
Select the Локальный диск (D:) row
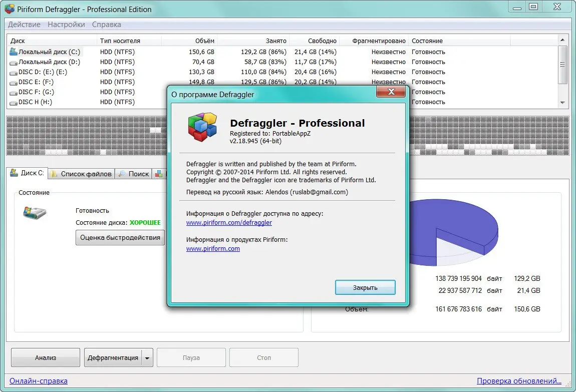282,62
